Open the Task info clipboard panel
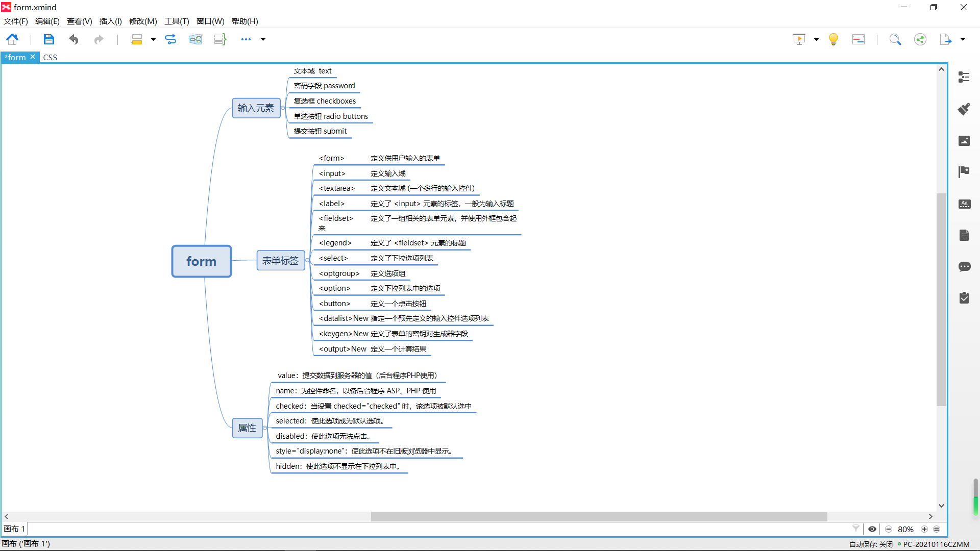This screenshot has height=551, width=980. click(x=964, y=298)
